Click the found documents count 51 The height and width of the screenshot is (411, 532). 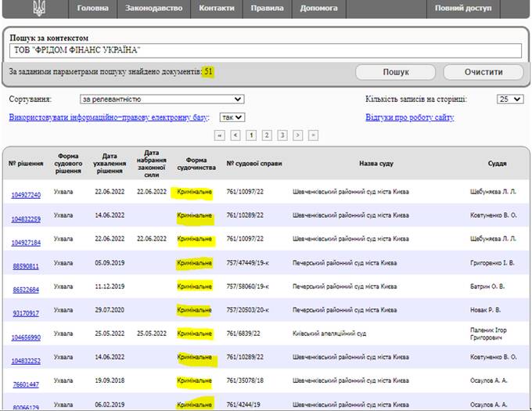tap(208, 71)
